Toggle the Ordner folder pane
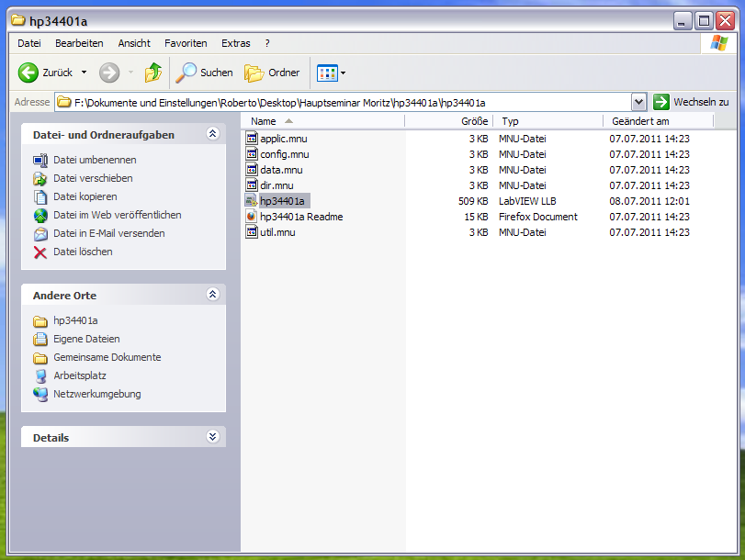Image resolution: width=745 pixels, height=560 pixels. (272, 73)
